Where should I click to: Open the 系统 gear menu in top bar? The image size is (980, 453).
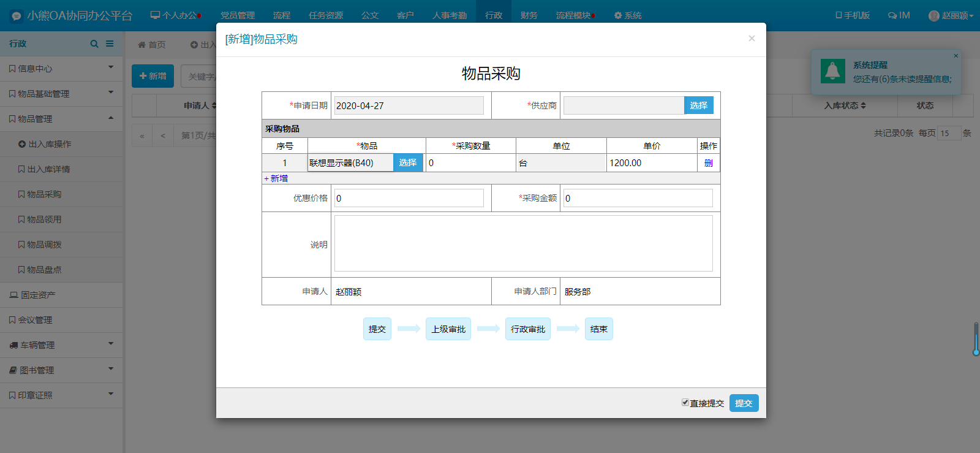point(628,15)
